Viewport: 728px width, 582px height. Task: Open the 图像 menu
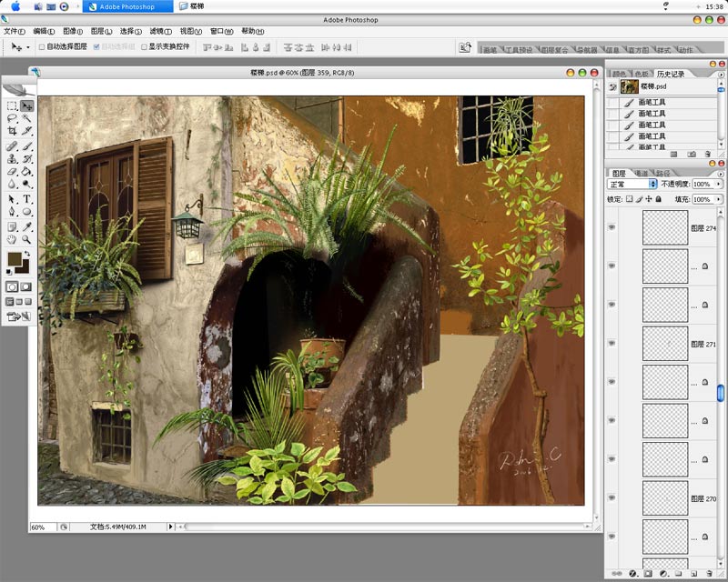click(x=73, y=31)
